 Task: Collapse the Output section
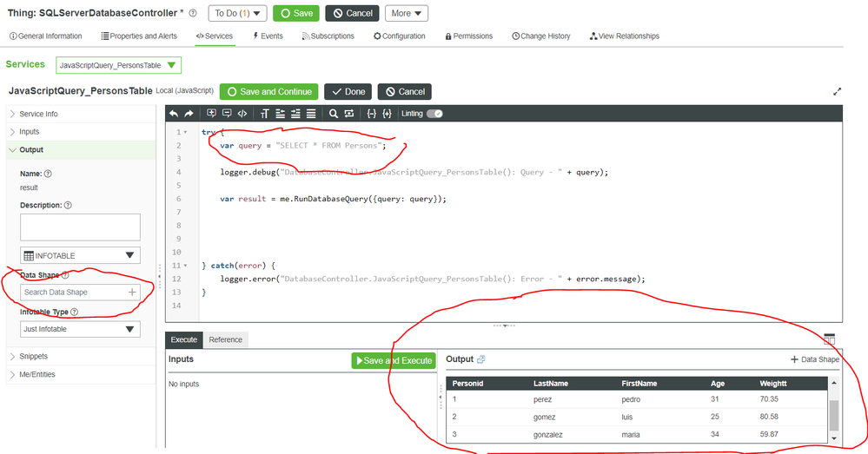[81, 150]
